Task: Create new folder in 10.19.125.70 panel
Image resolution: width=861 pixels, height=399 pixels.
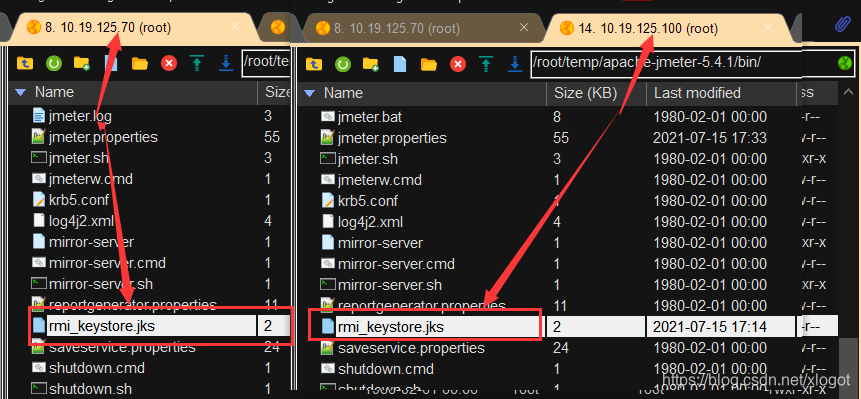Action: tap(82, 63)
